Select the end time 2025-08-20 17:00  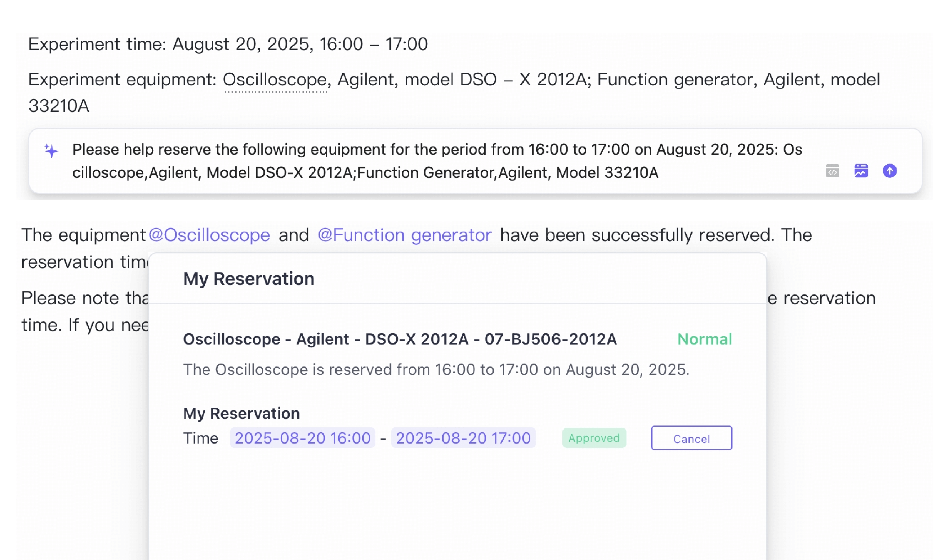pyautogui.click(x=463, y=438)
